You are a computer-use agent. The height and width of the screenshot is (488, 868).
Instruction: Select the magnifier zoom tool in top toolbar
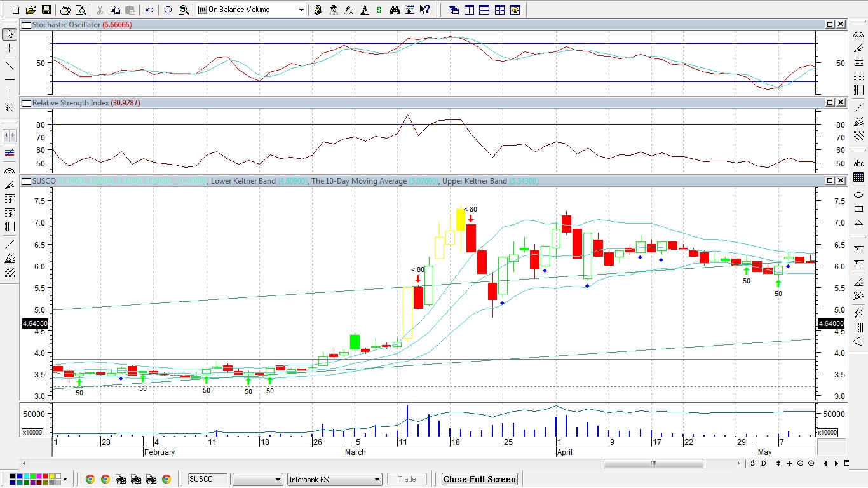pos(184,10)
